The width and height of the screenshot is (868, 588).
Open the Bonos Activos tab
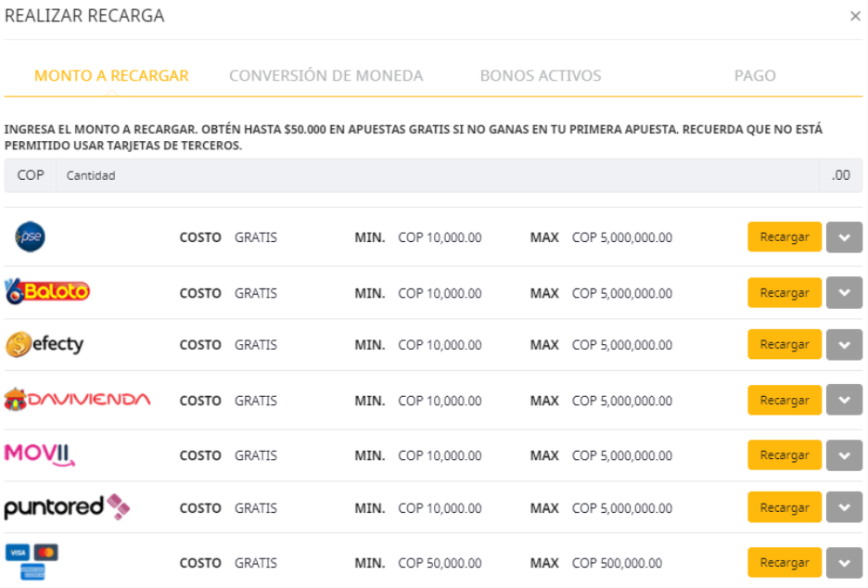(541, 75)
